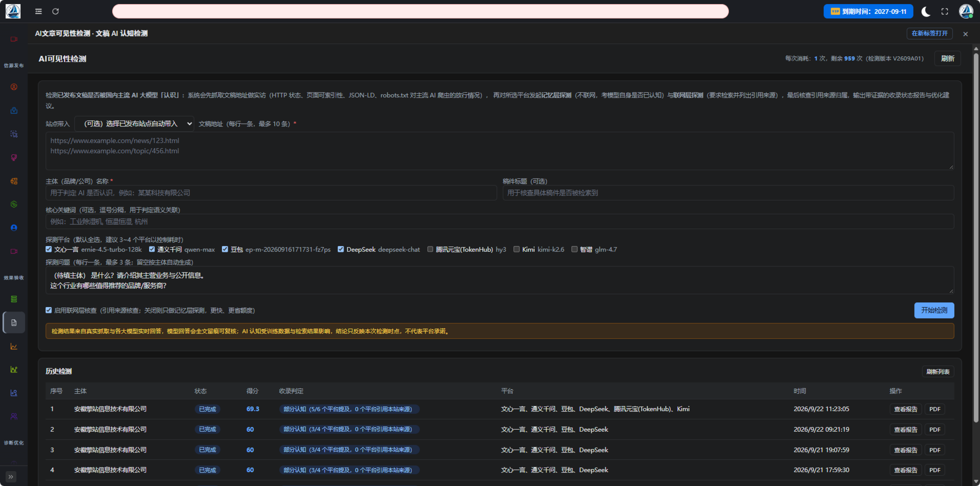Switch theme with the moon icon
This screenshot has height=486, width=980.
[926, 11]
